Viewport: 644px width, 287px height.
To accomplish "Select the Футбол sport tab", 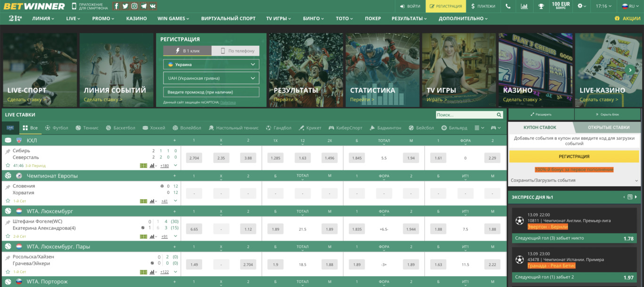I will (57, 128).
